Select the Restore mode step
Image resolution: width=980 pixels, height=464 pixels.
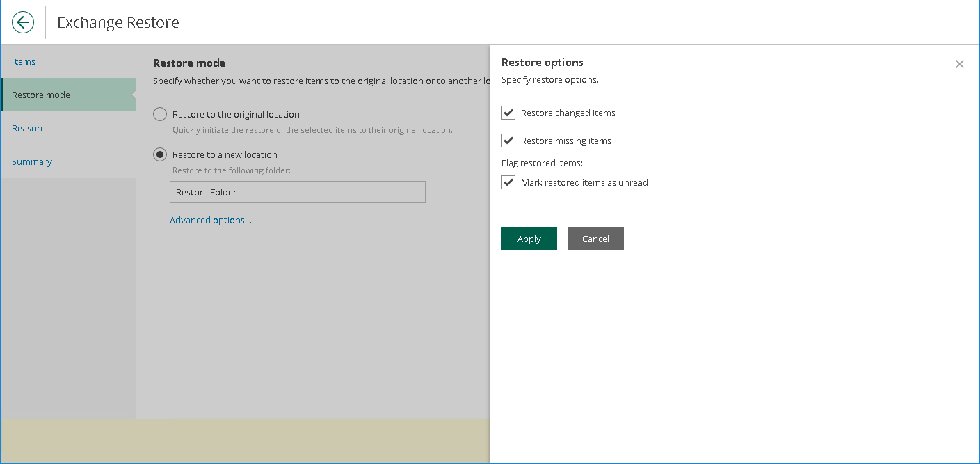[41, 95]
